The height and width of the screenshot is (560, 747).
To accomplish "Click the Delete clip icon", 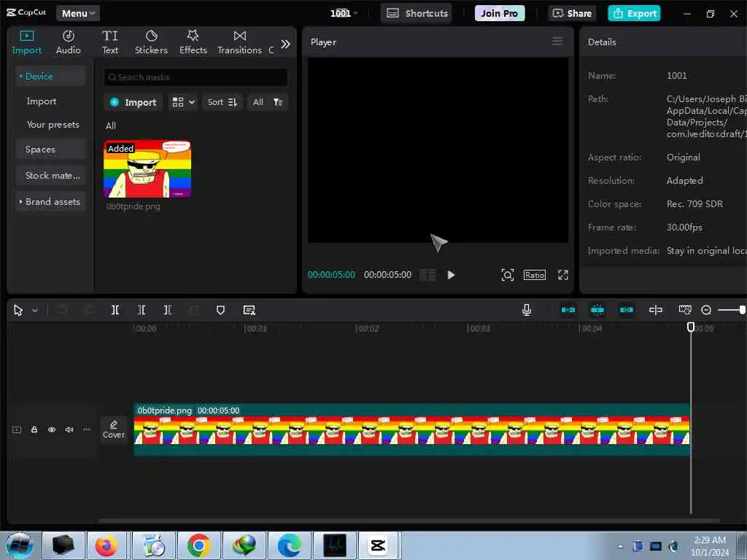I will [193, 311].
